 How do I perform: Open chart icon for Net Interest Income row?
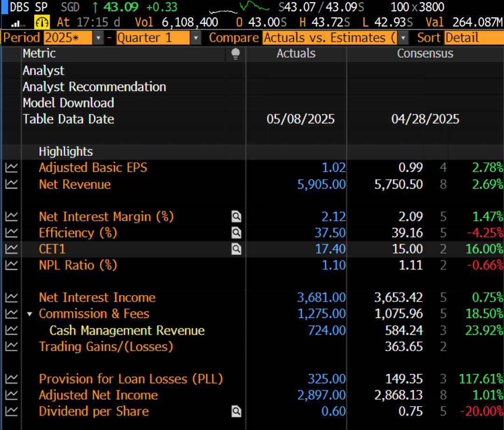tap(11, 297)
